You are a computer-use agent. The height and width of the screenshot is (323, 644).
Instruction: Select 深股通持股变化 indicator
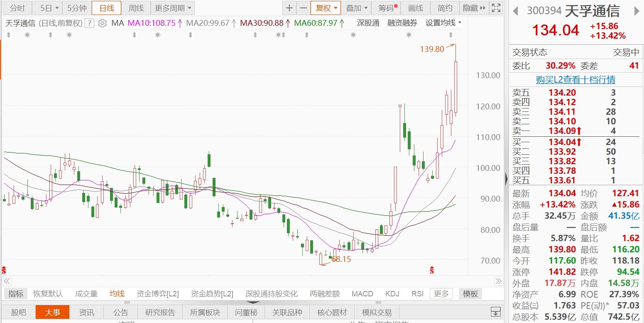click(272, 294)
